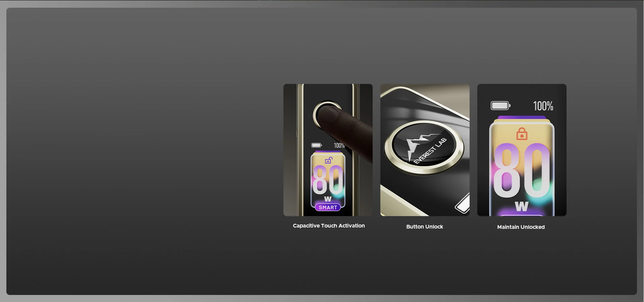
Task: Click the small battery icon under the finger
Action: coord(316,145)
